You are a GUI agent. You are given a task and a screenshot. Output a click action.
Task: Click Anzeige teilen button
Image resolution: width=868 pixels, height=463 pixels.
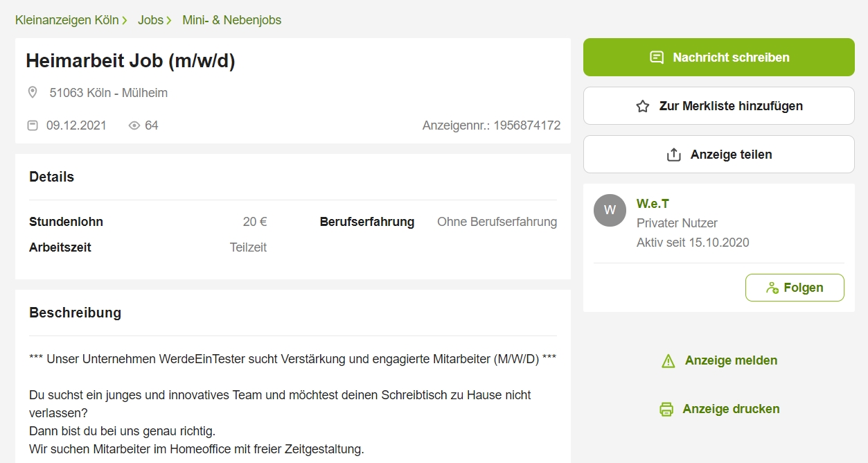719,155
